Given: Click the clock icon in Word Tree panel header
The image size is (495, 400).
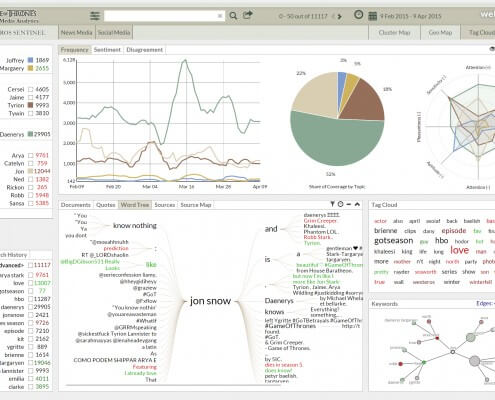Looking at the screenshot, I should 340,204.
